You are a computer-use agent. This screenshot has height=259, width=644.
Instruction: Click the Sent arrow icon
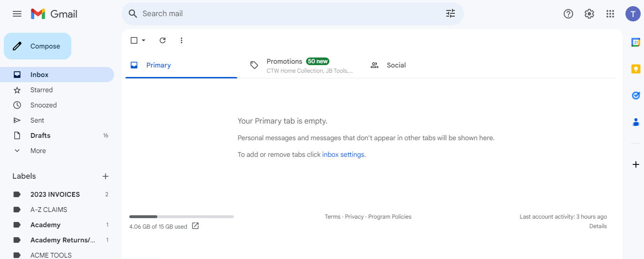(x=17, y=120)
